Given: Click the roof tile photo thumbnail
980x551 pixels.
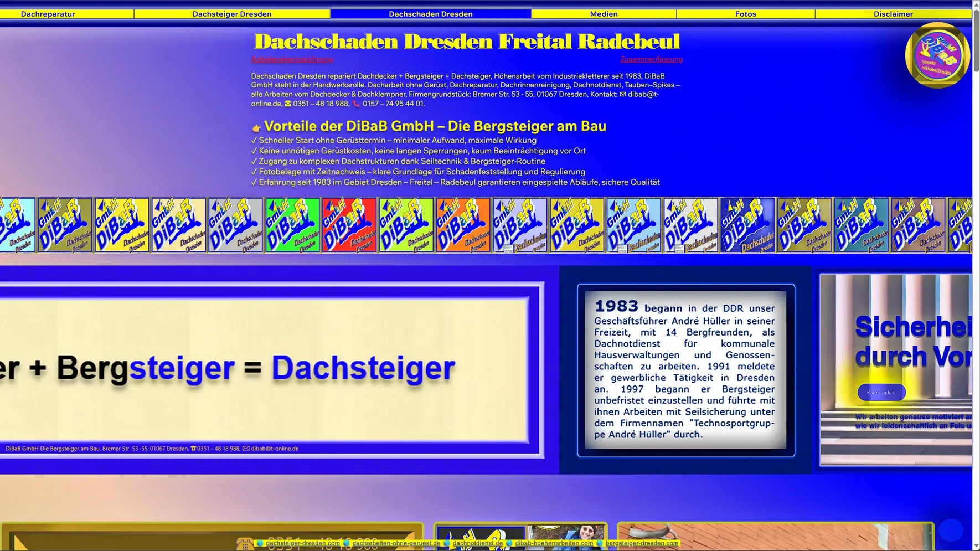Looking at the screenshot, I should click(x=775, y=537).
